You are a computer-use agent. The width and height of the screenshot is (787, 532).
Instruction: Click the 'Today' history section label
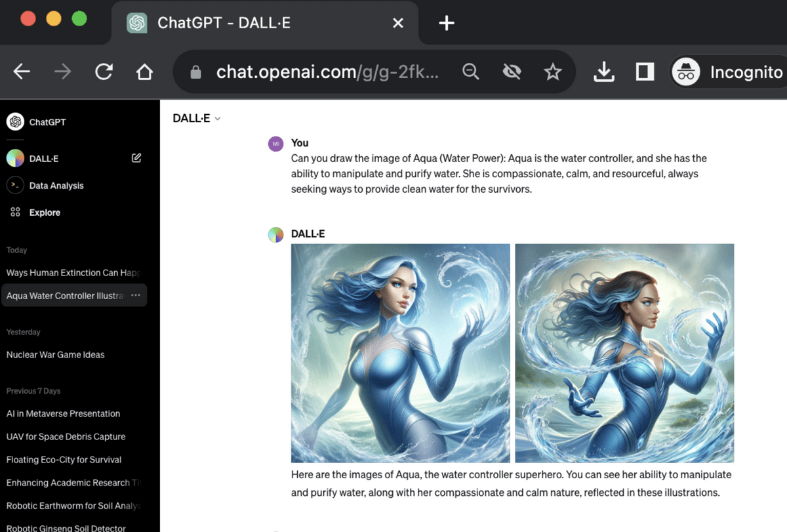click(17, 250)
